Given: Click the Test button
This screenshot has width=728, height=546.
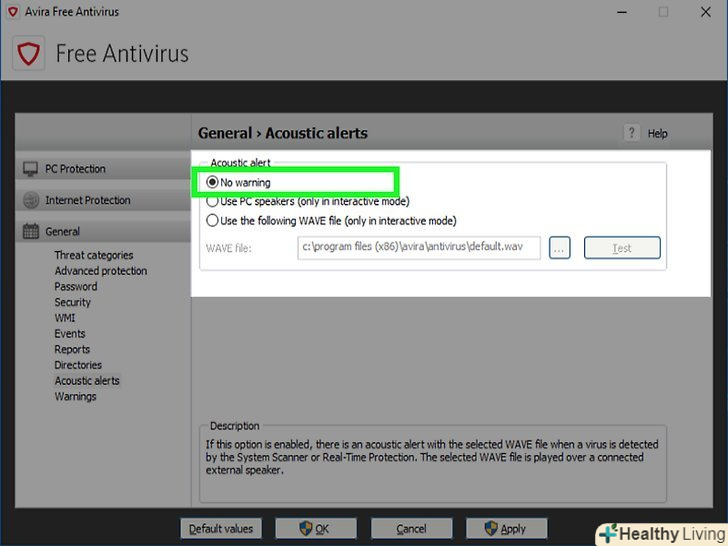Looking at the screenshot, I should [622, 248].
